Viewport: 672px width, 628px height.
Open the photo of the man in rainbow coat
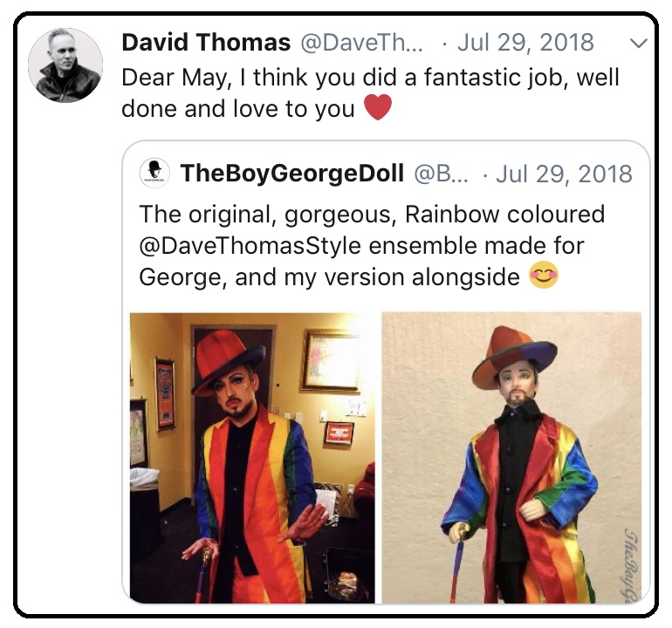(252, 458)
